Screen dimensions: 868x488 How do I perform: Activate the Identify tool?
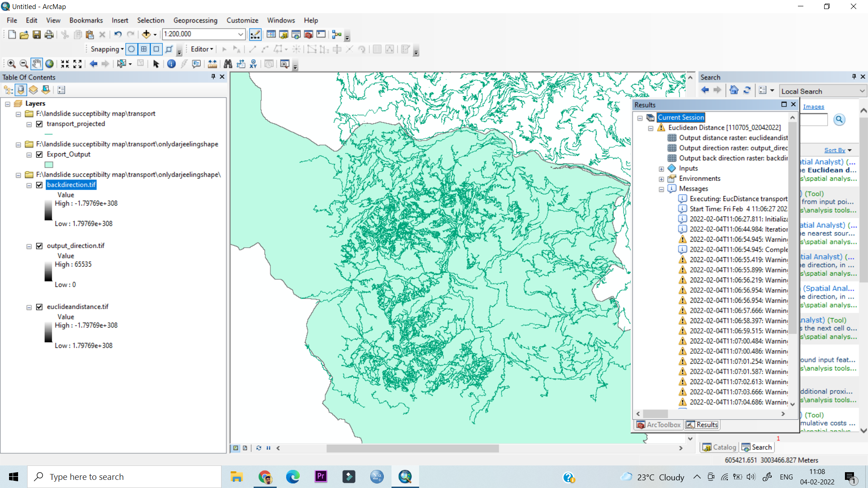pos(171,64)
